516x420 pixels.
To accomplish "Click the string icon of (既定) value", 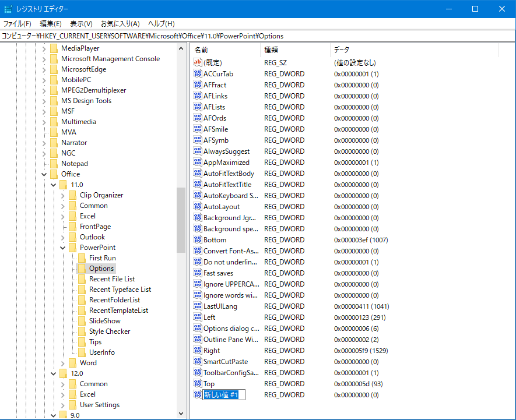I will tap(198, 62).
